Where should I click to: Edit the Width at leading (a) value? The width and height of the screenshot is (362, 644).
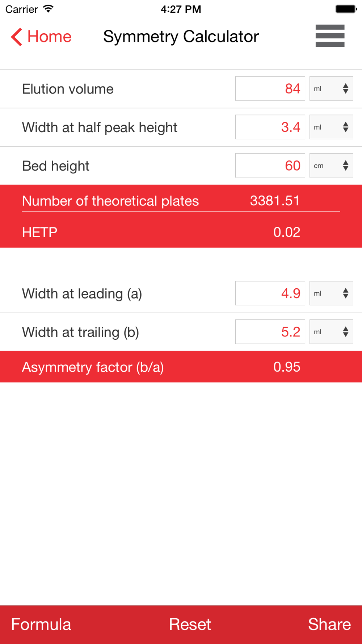[x=270, y=293]
